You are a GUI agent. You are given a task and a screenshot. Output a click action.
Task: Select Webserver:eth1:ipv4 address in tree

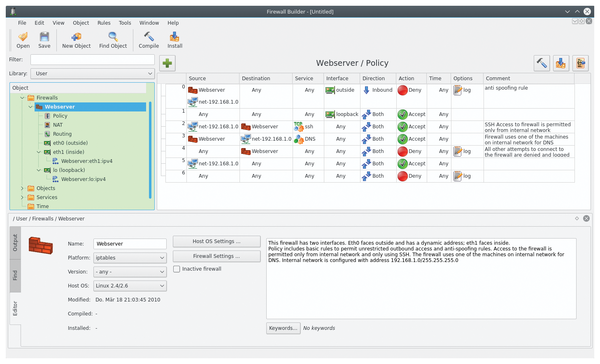click(x=86, y=161)
